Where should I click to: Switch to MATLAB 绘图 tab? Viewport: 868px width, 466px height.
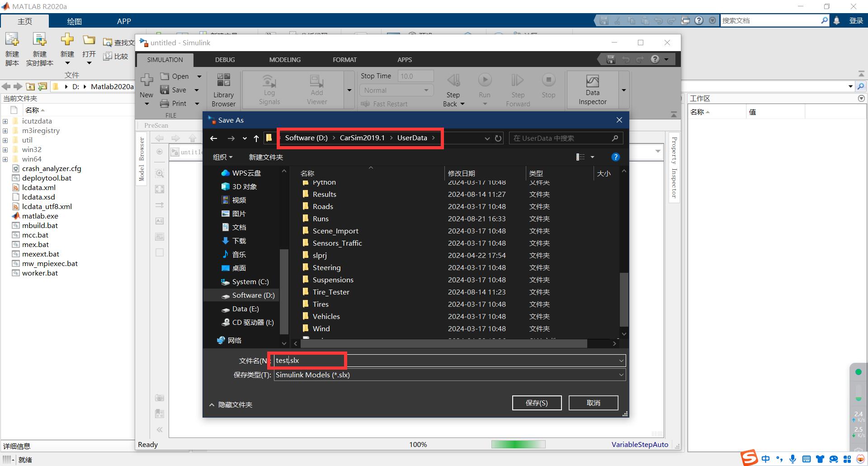point(74,21)
